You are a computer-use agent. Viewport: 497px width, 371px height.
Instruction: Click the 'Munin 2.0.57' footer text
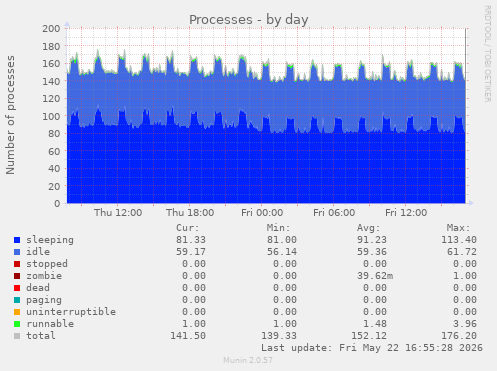point(248,360)
